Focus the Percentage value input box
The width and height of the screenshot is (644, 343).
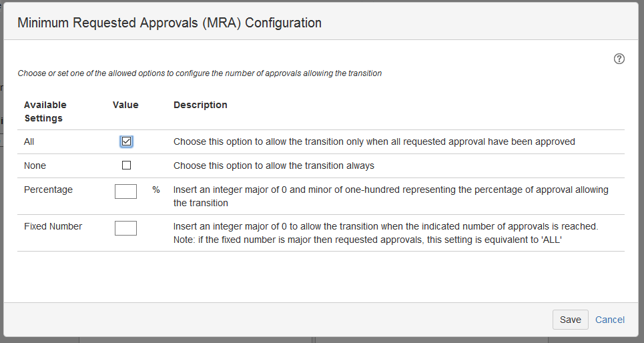125,192
